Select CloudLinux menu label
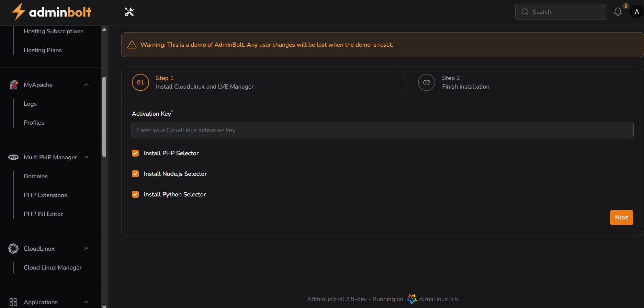Image resolution: width=644 pixels, height=308 pixels. tap(39, 249)
